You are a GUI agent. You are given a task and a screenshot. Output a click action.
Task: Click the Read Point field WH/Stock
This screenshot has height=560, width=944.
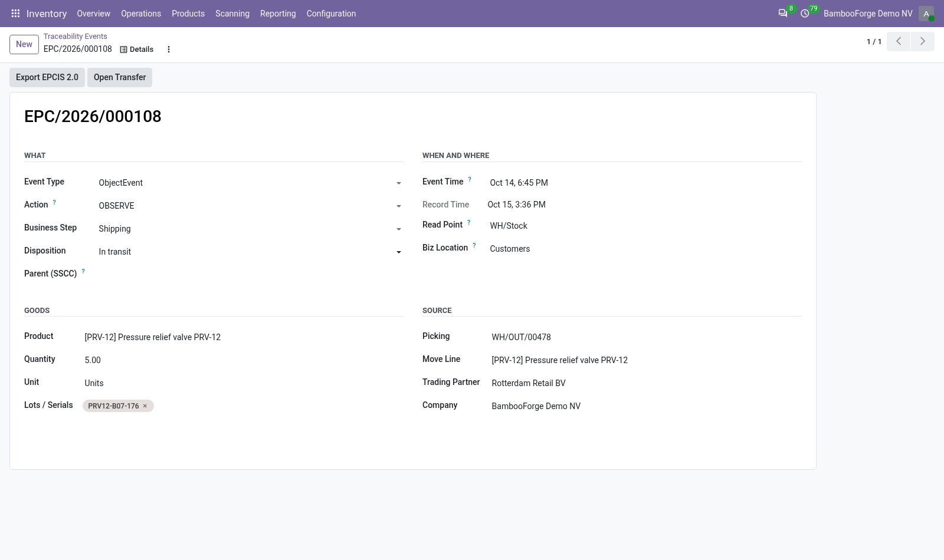point(645,226)
